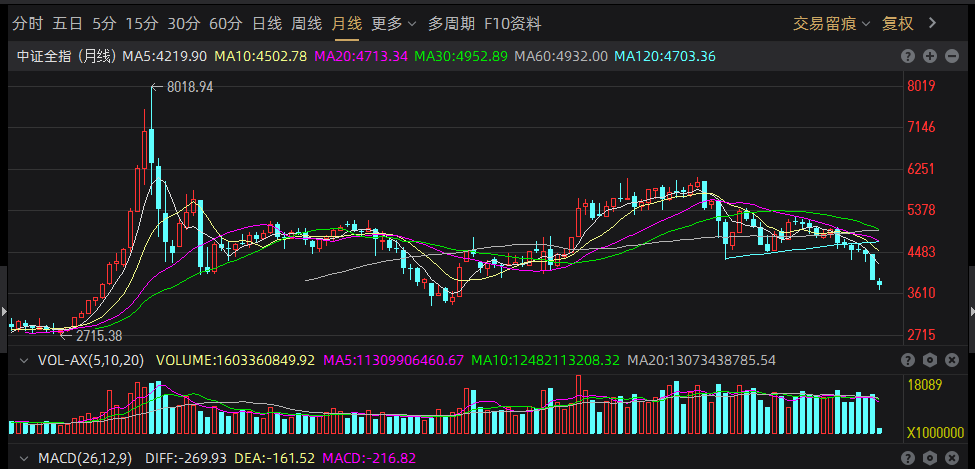Image resolution: width=975 pixels, height=469 pixels.
Task: Switch to the 日线 daily chart tab
Action: [267, 24]
